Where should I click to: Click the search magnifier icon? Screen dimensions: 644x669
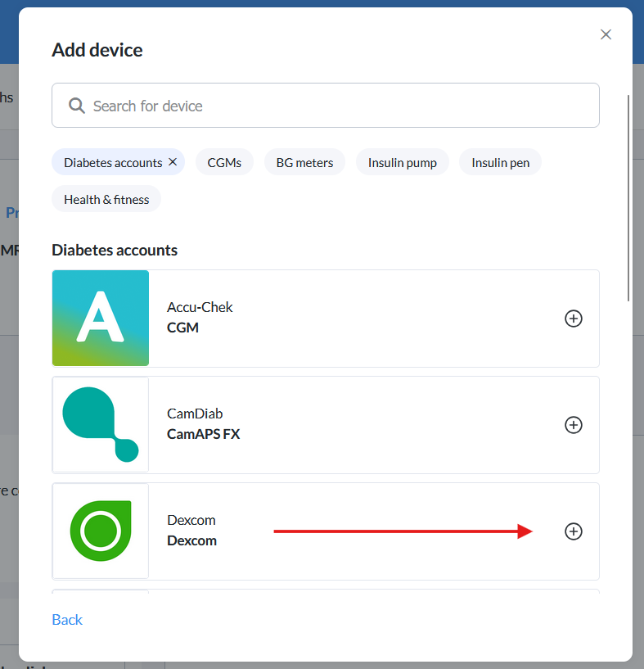click(77, 106)
